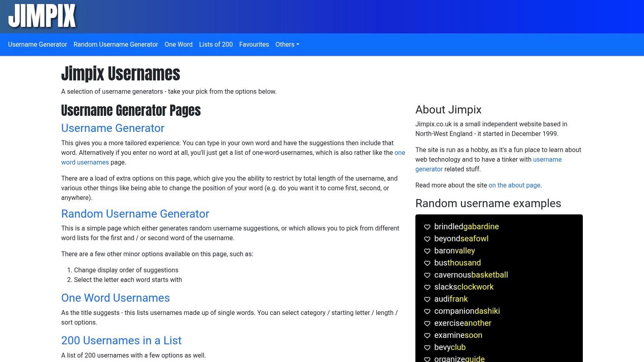
Task: Favourite the beyondseafowl heart icon
Action: point(427,239)
